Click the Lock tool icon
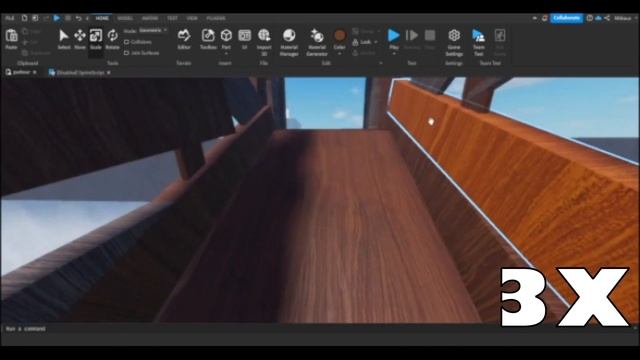The height and width of the screenshot is (360, 640). point(355,42)
